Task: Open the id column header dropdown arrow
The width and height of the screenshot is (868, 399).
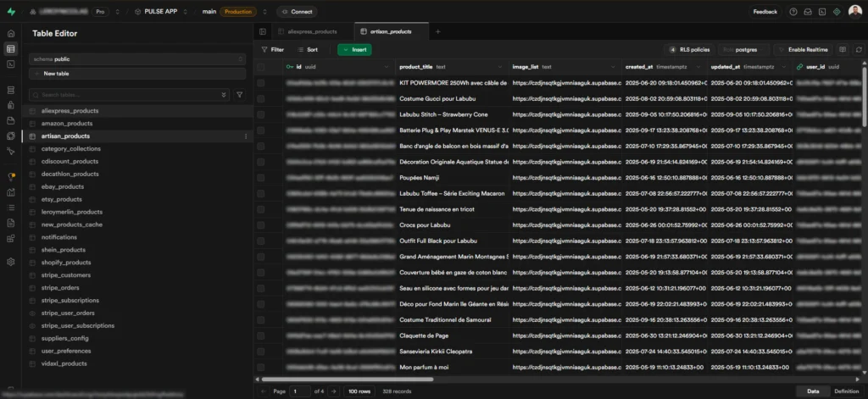Action: [387, 67]
